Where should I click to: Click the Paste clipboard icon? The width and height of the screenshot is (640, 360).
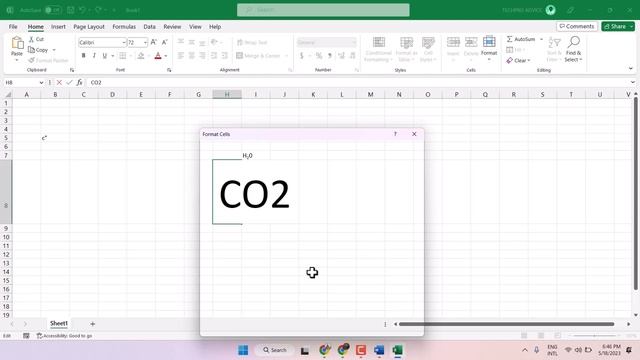(x=17, y=43)
